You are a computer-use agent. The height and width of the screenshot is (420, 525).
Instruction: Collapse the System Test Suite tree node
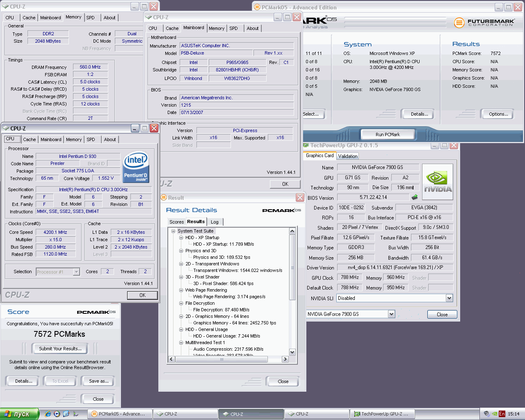(x=174, y=231)
